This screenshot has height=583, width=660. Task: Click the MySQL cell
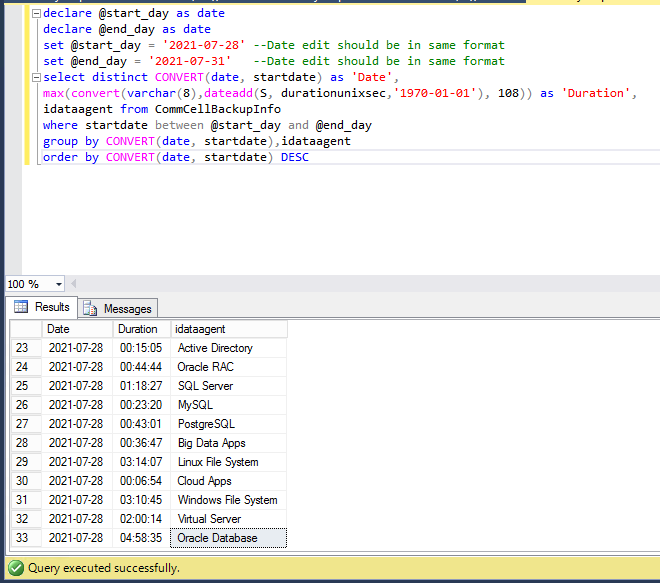(229, 405)
